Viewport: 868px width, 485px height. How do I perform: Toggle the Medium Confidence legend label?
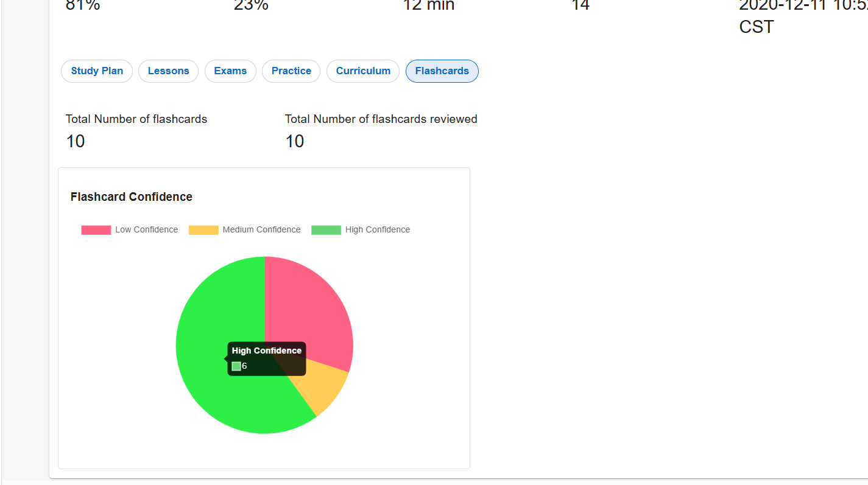[261, 229]
